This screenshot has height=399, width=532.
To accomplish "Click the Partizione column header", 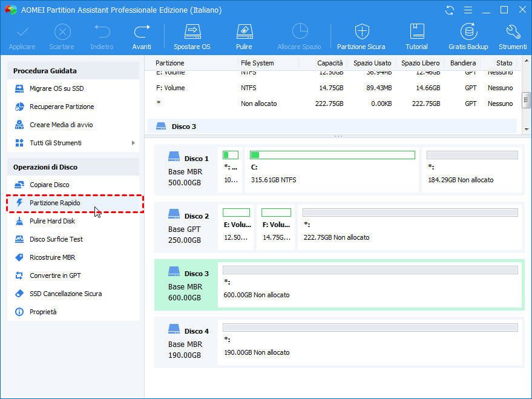I will click(169, 63).
